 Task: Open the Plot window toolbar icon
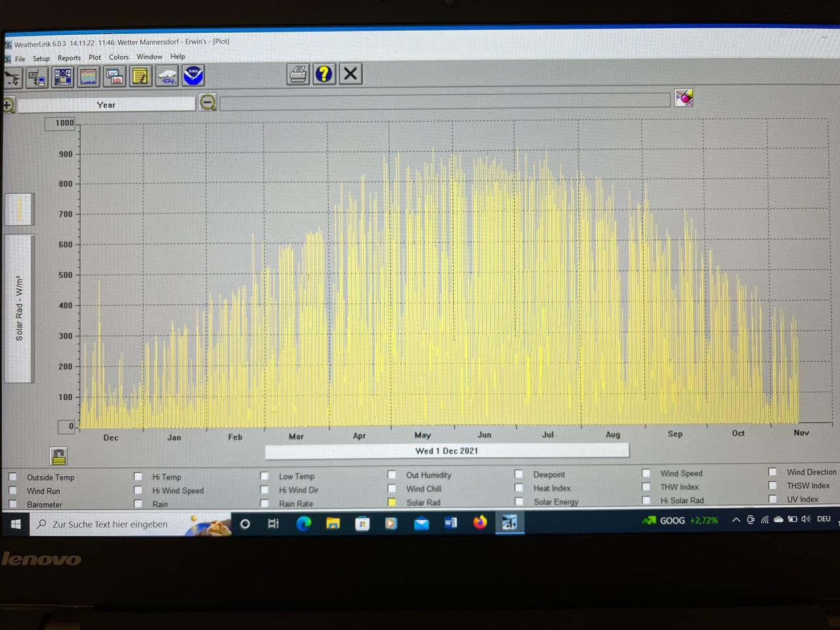point(115,77)
